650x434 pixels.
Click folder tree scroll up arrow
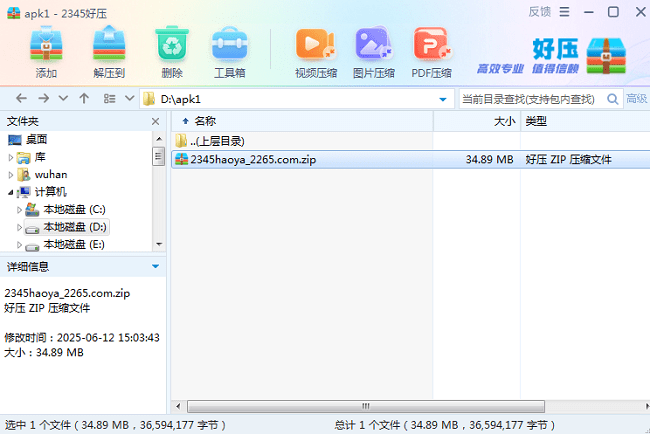click(159, 138)
